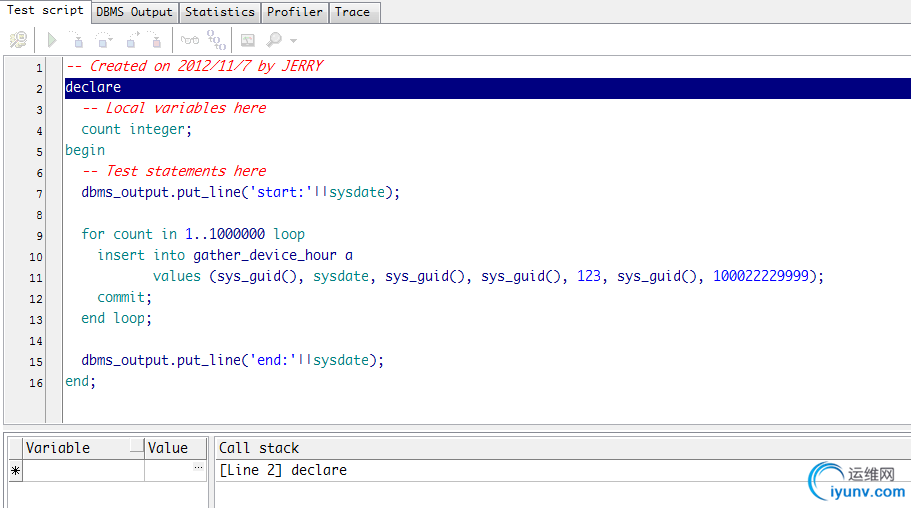Click the number 100022229999 in values
This screenshot has width=911, height=508.
(x=761, y=276)
